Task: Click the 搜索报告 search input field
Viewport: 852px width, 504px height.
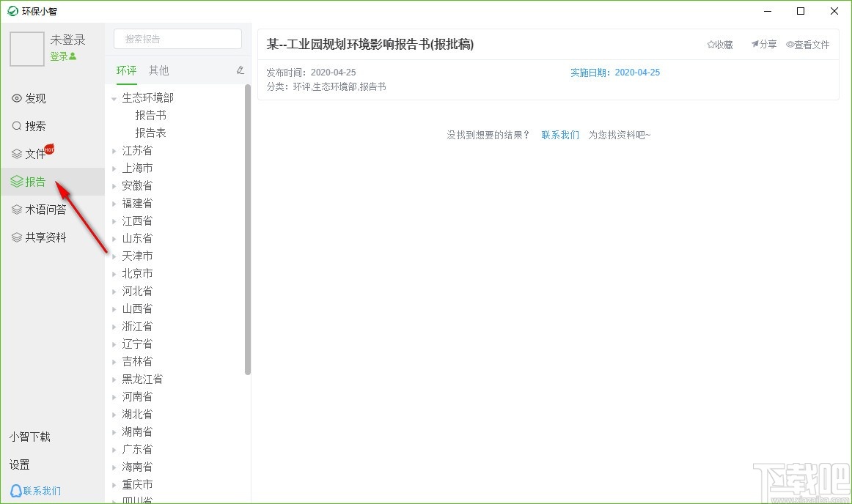Action: coord(177,38)
